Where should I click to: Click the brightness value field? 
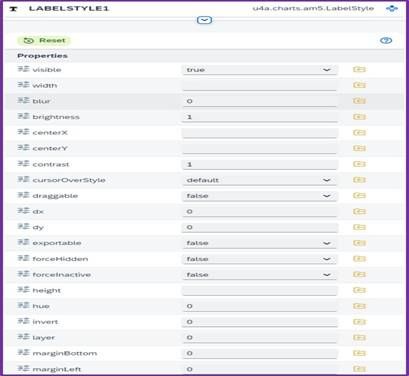(260, 117)
